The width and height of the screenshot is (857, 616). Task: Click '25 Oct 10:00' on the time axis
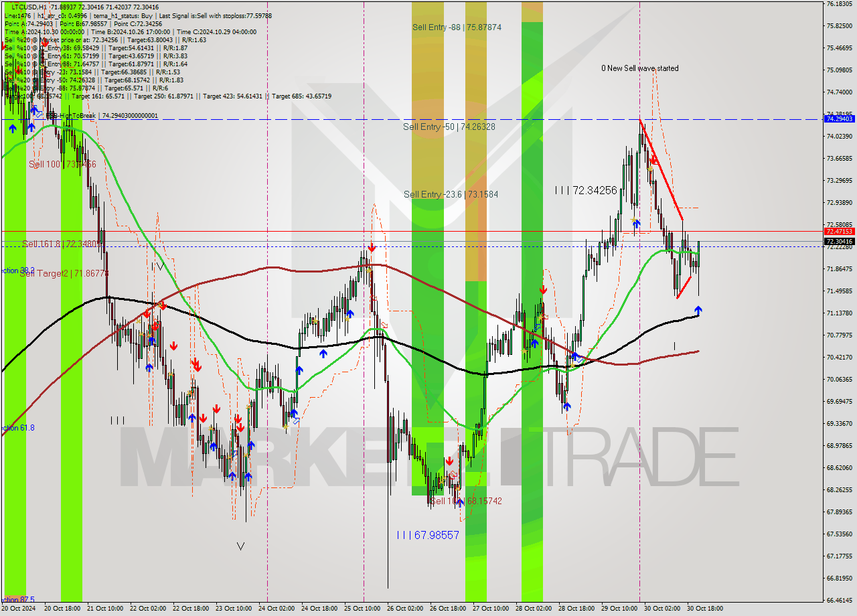tap(362, 608)
